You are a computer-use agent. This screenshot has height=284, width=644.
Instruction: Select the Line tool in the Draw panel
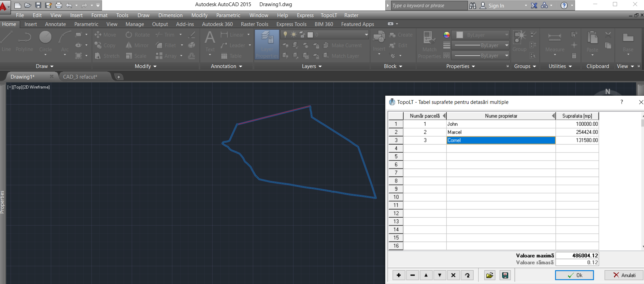click(x=6, y=42)
